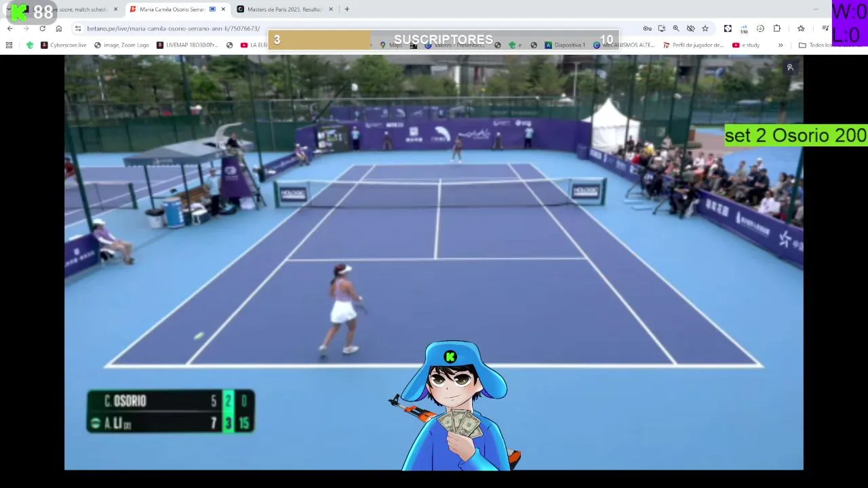Open the black square extension icon
Screen dimensions: 868x488
point(728,28)
